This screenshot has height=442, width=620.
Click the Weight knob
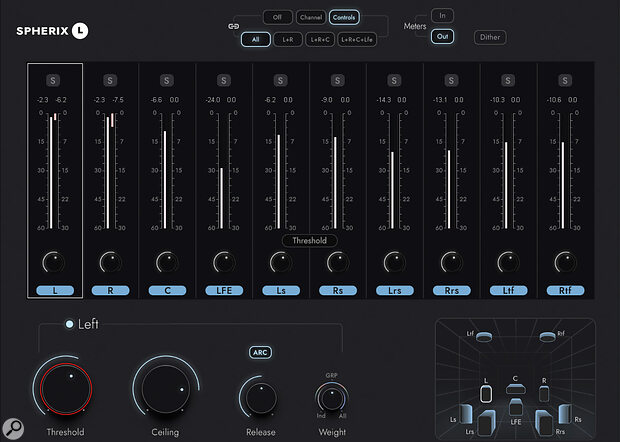click(332, 398)
